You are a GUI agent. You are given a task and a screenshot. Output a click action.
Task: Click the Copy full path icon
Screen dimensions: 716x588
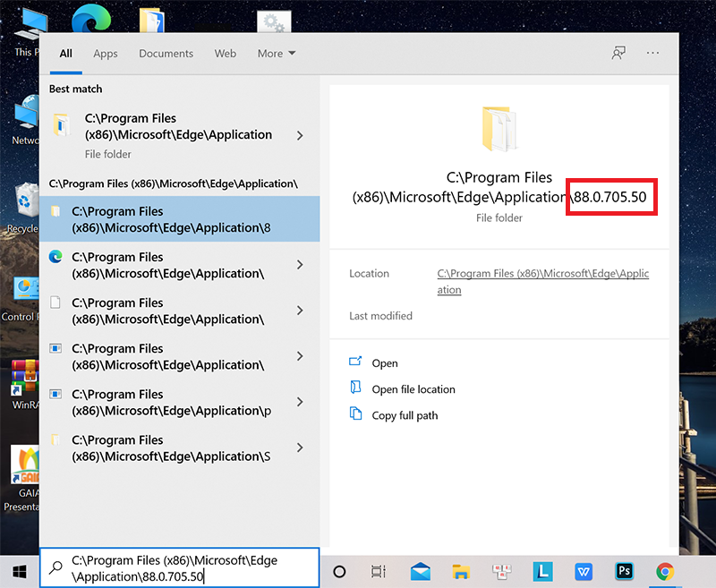click(355, 413)
